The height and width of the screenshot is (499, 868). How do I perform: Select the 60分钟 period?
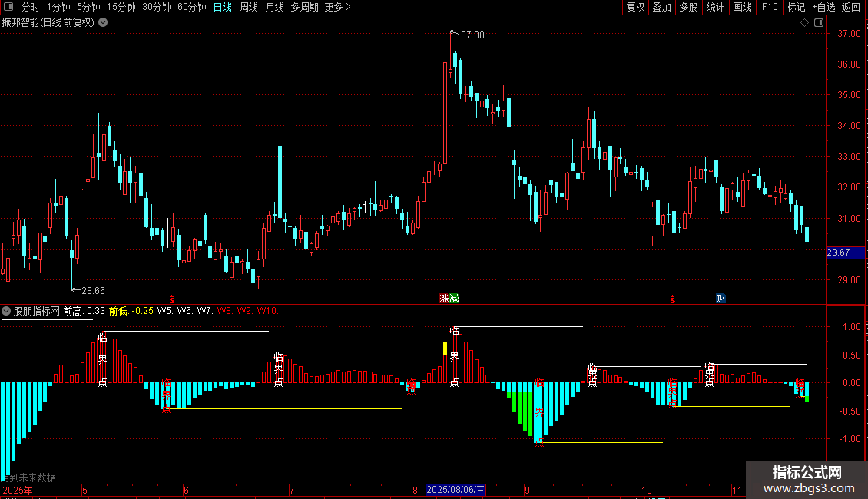pyautogui.click(x=192, y=7)
